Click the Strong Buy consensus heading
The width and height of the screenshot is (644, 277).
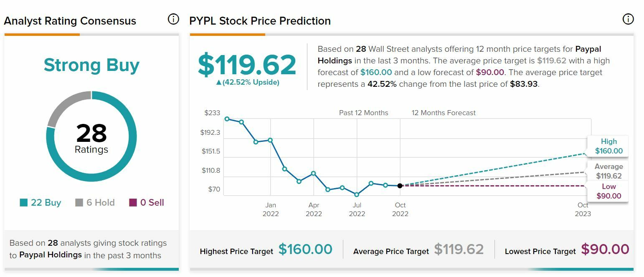[91, 65]
